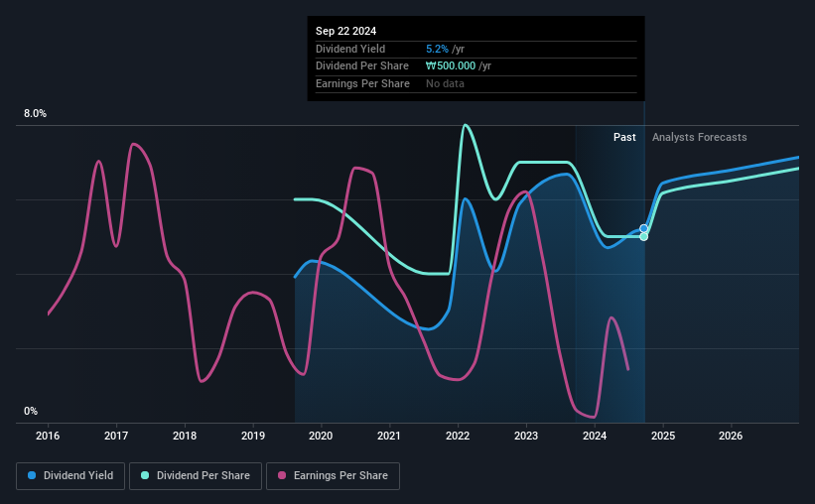Image resolution: width=815 pixels, height=504 pixels.
Task: Click the 2020 x-axis year label
Action: (321, 436)
